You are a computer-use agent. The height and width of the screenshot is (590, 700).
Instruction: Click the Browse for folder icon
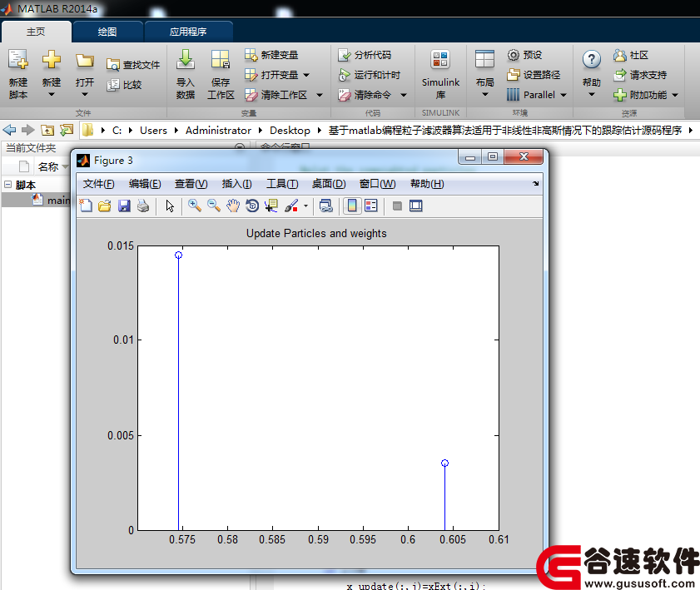[x=67, y=130]
